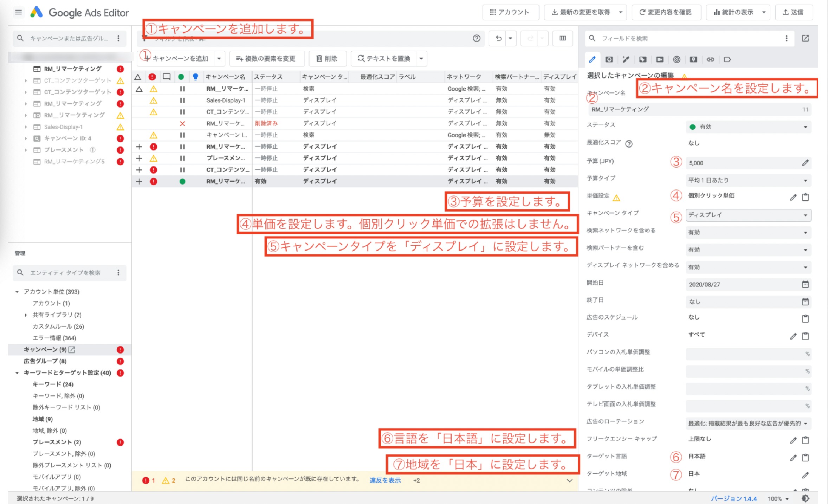Image resolution: width=828 pixels, height=504 pixels.
Task: Open the ステータス 有効 dropdown
Action: pos(748,127)
